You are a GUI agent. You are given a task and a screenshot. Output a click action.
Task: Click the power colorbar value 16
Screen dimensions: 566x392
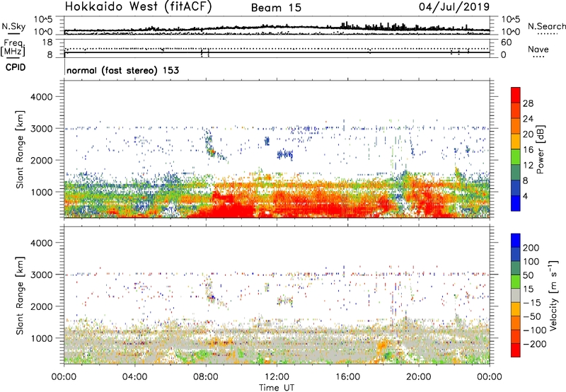pos(528,150)
